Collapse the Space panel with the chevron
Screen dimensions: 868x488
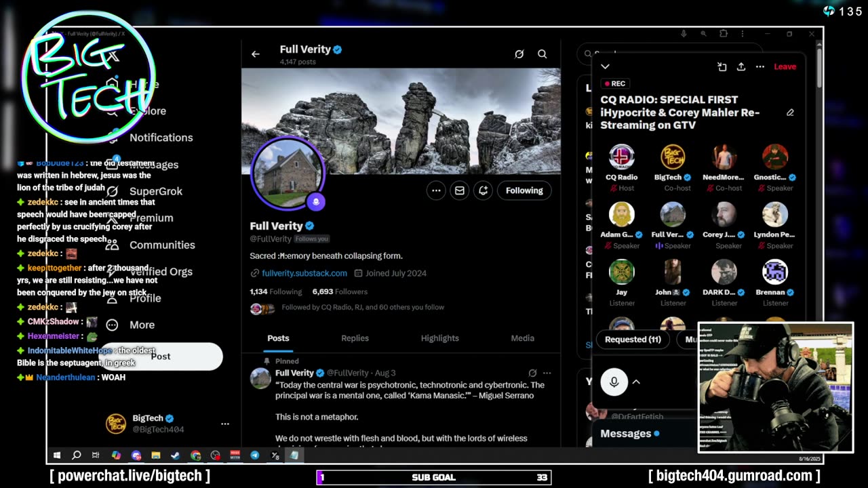pos(605,66)
